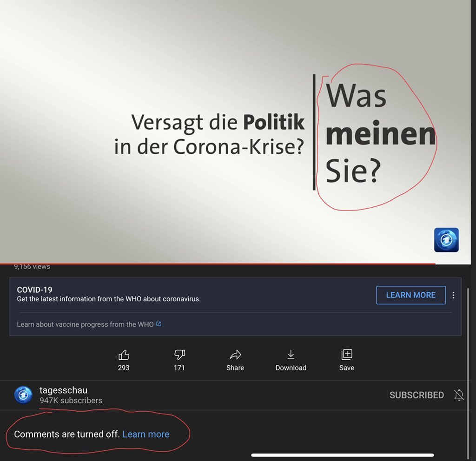
Task: Like the video with thumbs up
Action: tap(124, 355)
